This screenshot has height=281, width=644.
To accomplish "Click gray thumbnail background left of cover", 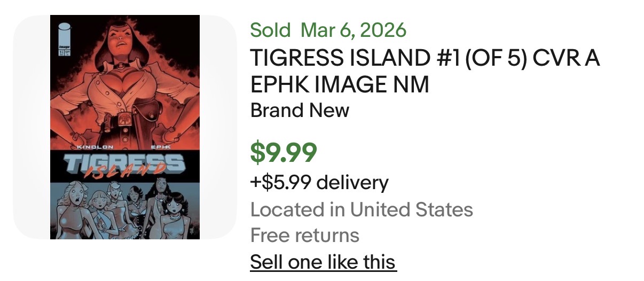I will pyautogui.click(x=31, y=127).
